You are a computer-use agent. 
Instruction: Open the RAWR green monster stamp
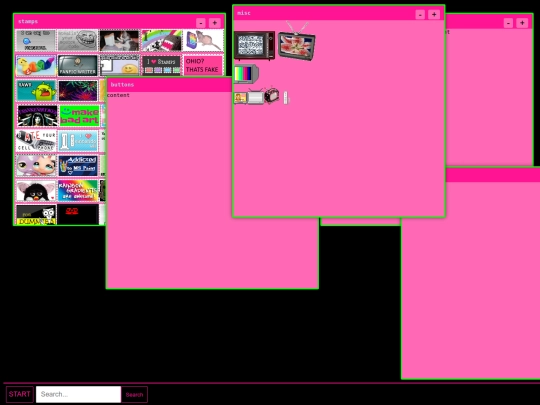(x=36, y=91)
